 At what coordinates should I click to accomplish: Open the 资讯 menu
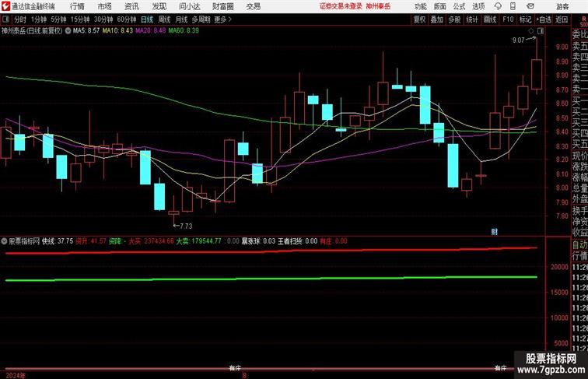coord(131,6)
